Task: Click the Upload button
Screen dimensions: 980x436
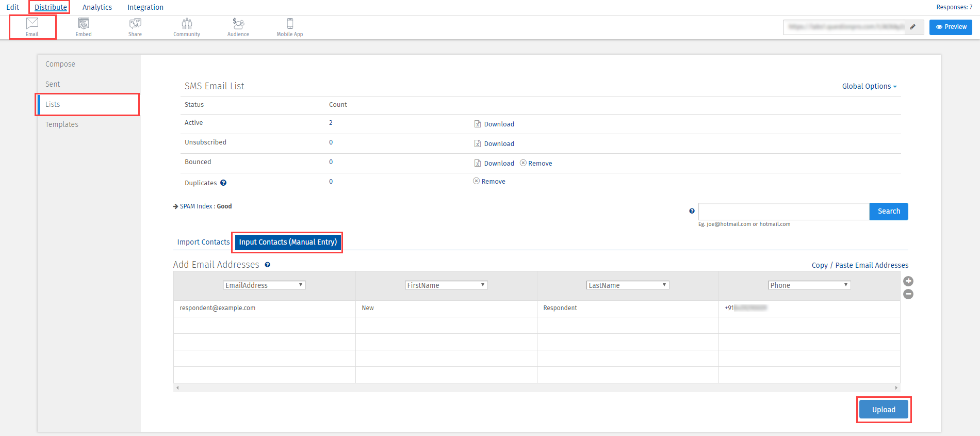Action: pyautogui.click(x=884, y=410)
